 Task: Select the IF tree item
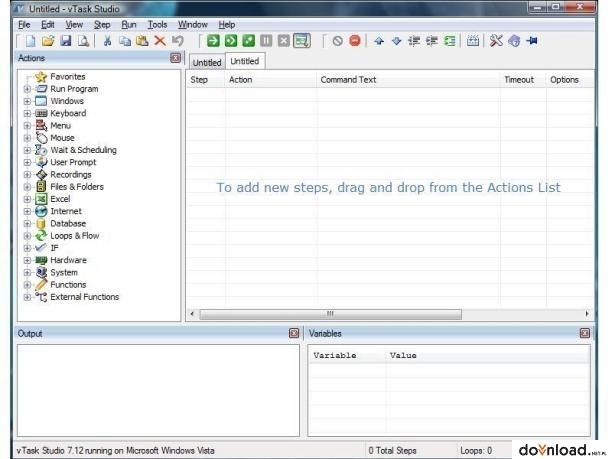pos(54,248)
